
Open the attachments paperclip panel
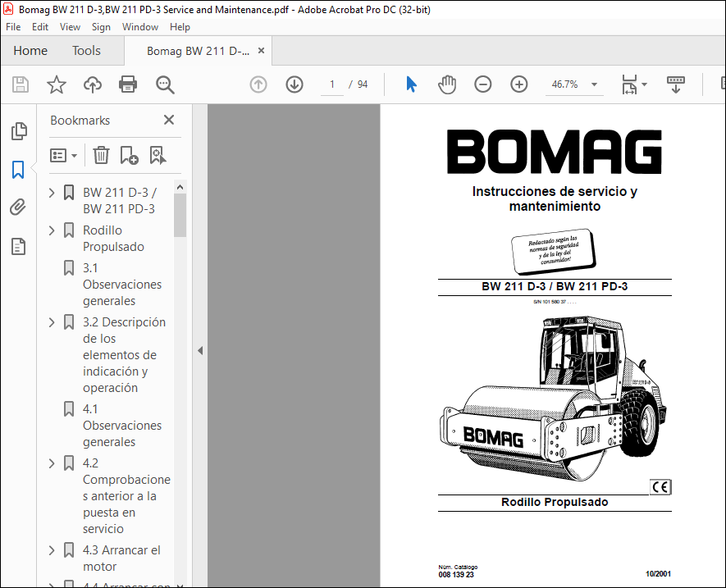[18, 207]
